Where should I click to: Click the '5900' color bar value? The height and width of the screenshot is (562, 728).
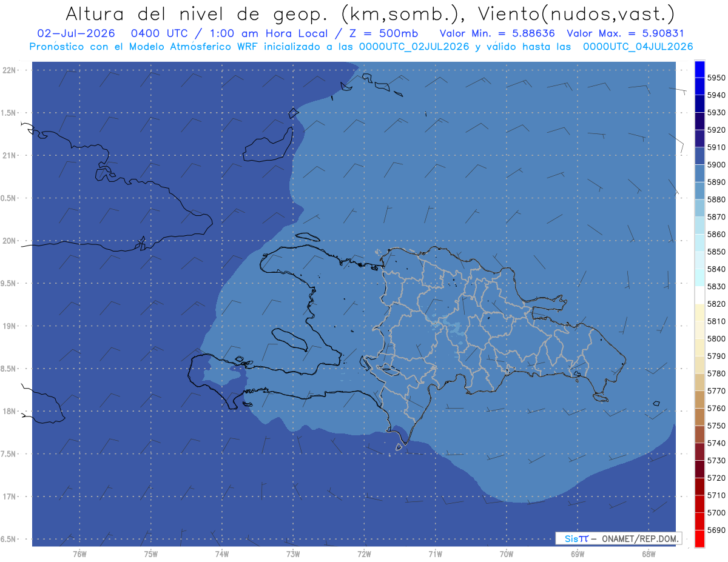(x=716, y=165)
